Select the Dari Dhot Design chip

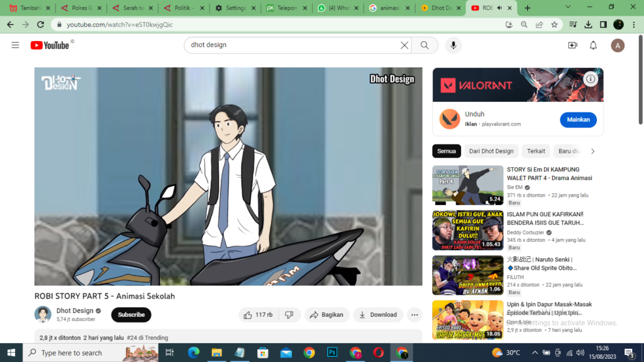tap(491, 151)
